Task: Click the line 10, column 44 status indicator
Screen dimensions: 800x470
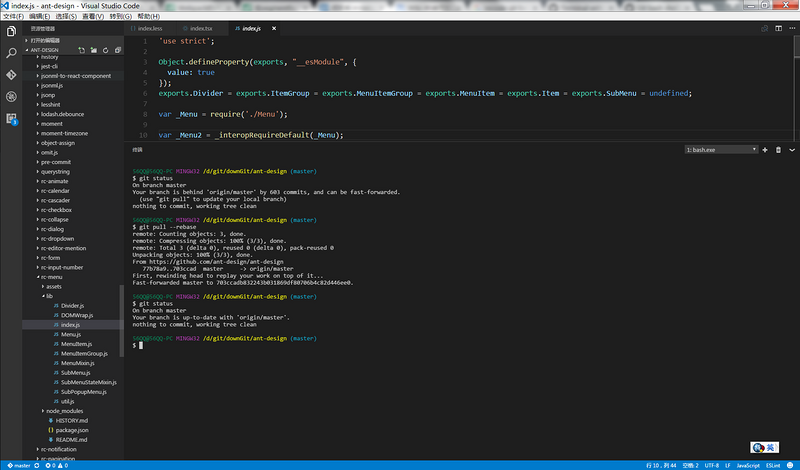Action: coord(661,465)
